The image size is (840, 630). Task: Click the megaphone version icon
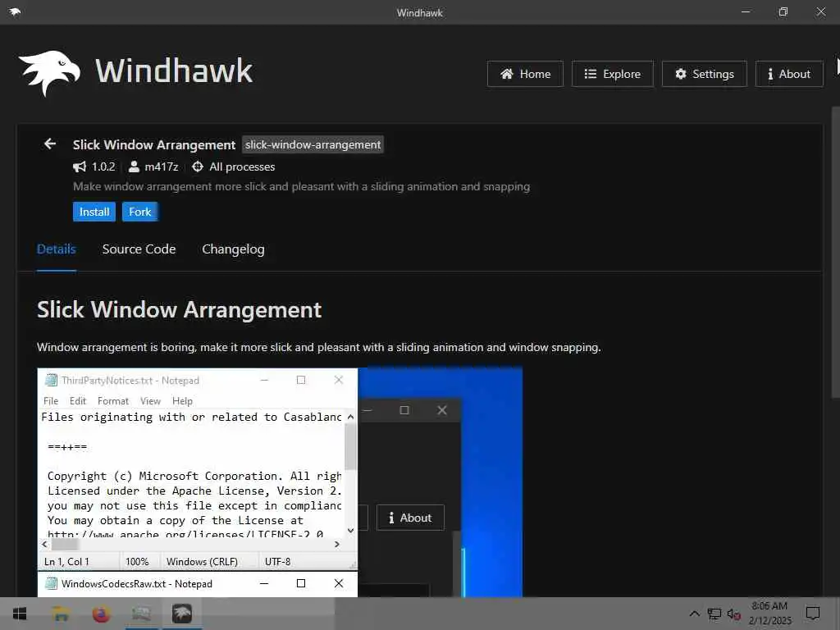pyautogui.click(x=80, y=167)
